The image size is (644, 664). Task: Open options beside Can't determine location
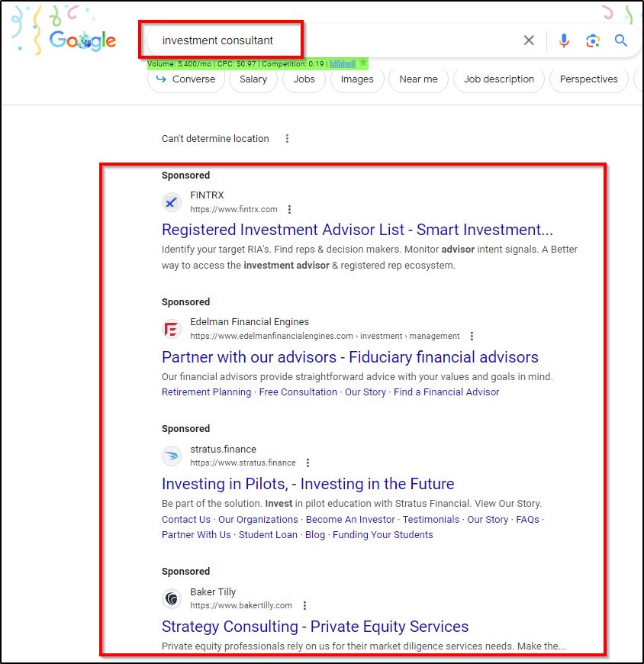tap(287, 138)
